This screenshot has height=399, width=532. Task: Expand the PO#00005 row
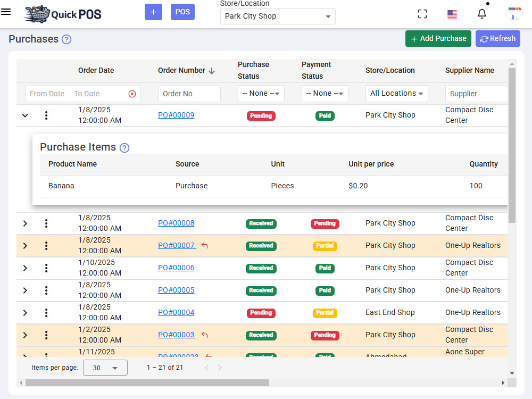coord(25,290)
